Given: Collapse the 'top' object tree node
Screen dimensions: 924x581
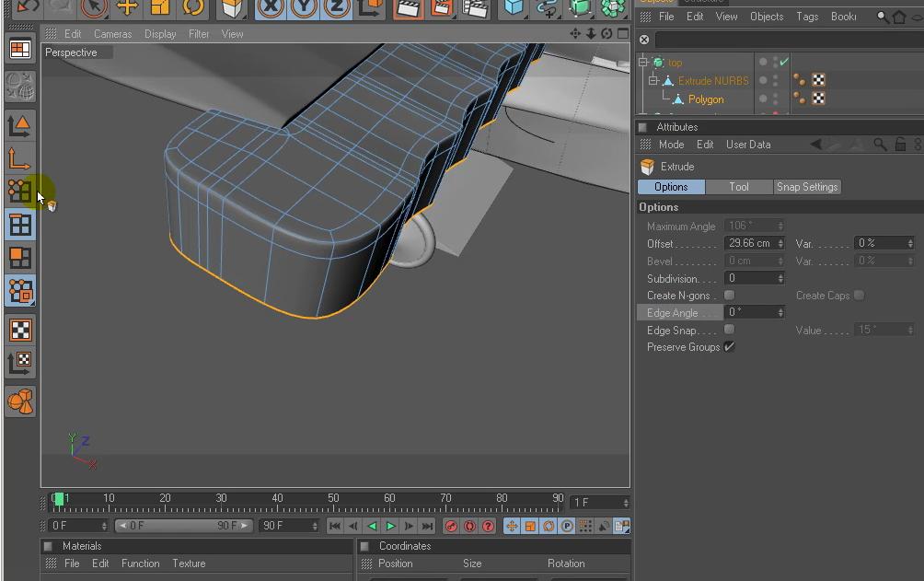Looking at the screenshot, I should 643,63.
